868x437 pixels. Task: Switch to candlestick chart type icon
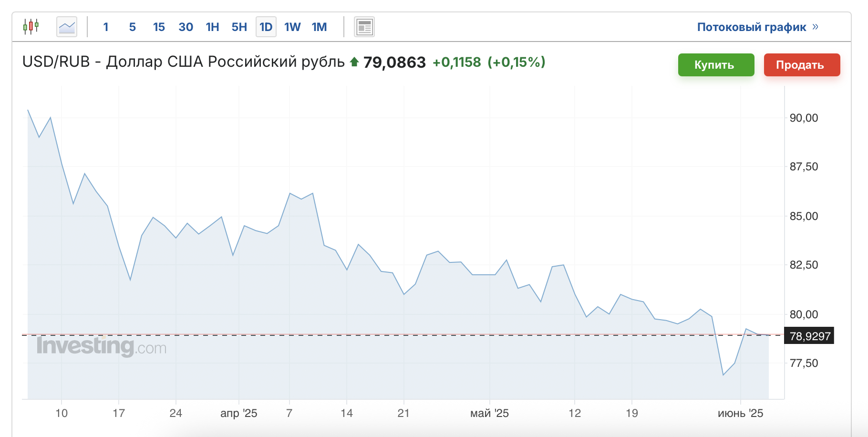31,27
